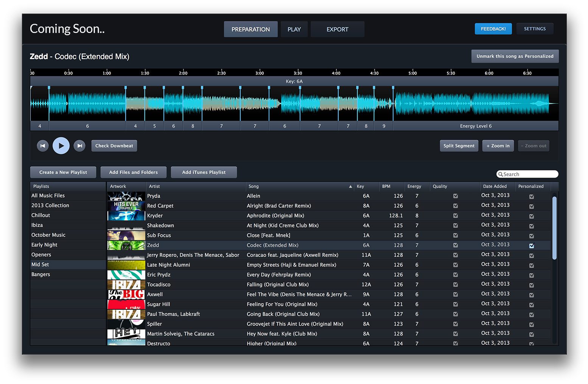Click the Red Carpet artwork thumbnail
Image resolution: width=588 pixels, height=384 pixels.
[126, 206]
